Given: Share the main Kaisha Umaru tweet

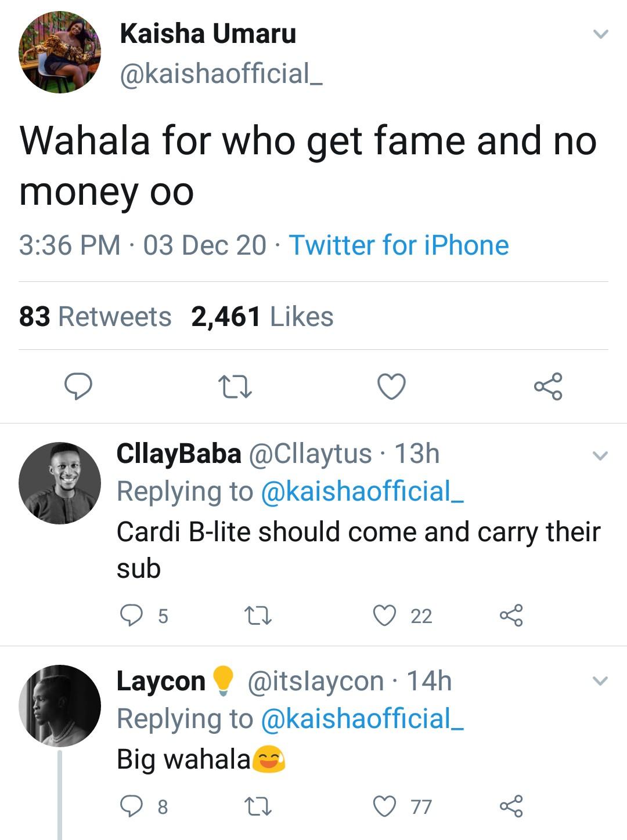Looking at the screenshot, I should click(x=548, y=386).
